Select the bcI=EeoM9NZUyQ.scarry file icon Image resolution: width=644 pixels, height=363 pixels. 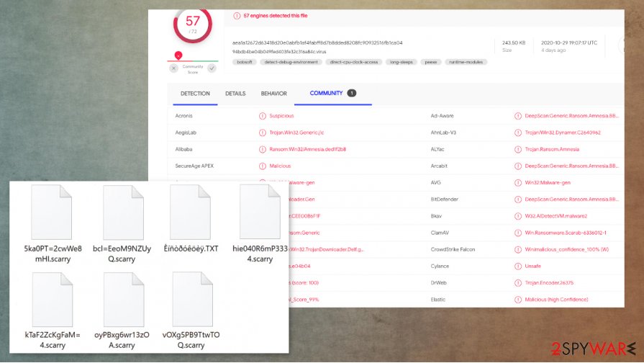point(123,212)
